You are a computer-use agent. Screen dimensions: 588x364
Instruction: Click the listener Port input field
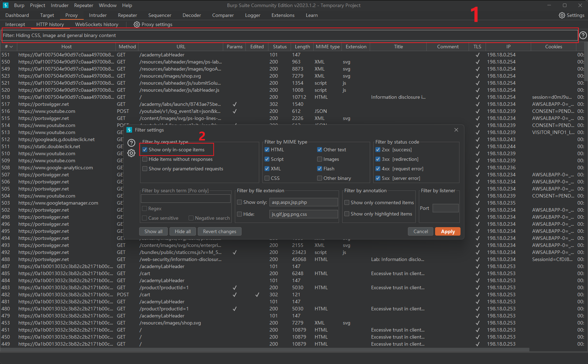coord(445,208)
